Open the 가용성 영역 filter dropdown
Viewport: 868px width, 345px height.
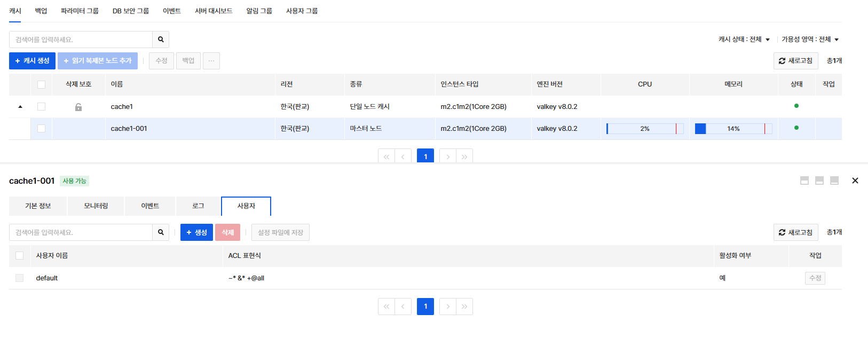810,40
